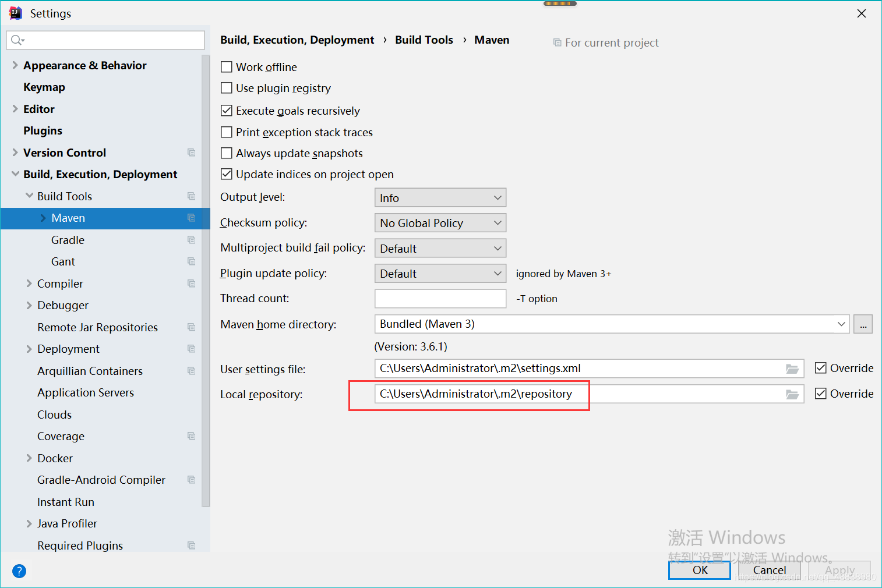Uncheck Update indices on project open
This screenshot has height=588, width=882.
(227, 174)
